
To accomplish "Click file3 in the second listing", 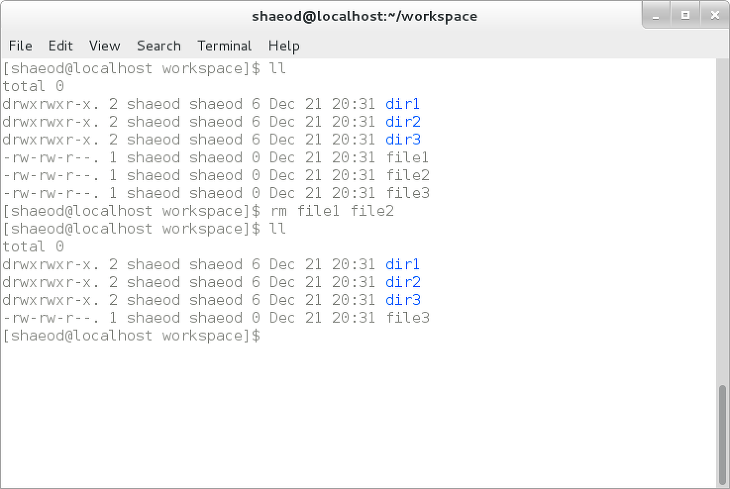I will point(407,318).
